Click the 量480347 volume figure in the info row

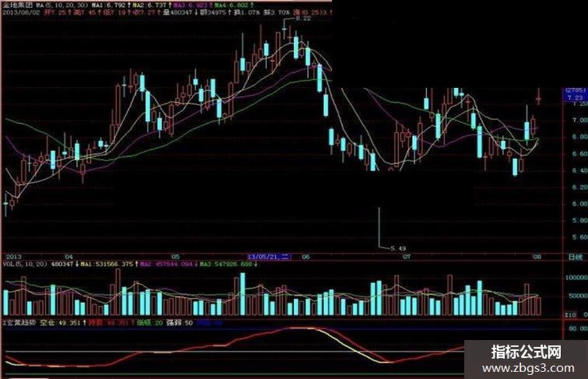(x=178, y=12)
